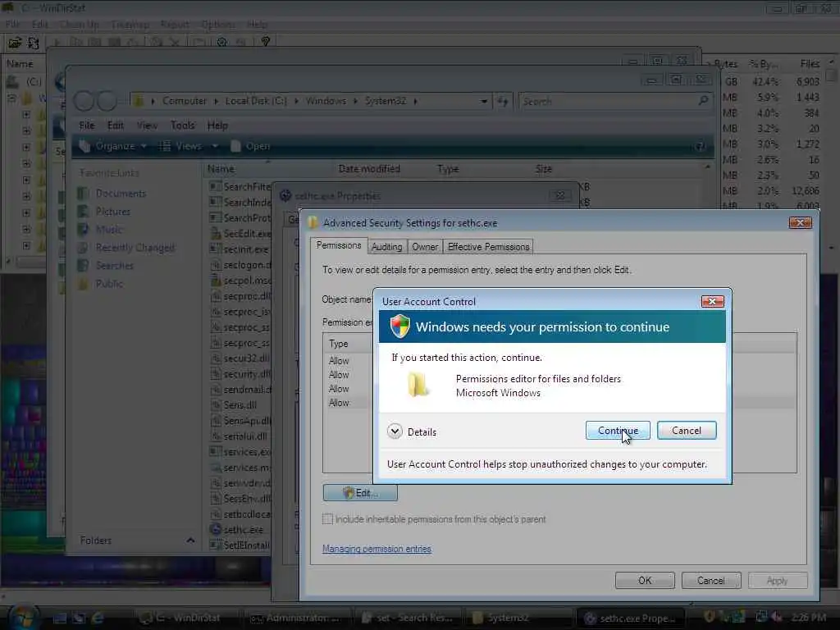Screen dimensions: 840x630
Task: Switch to sethc.exe Properties taskbar button
Action: click(x=629, y=619)
